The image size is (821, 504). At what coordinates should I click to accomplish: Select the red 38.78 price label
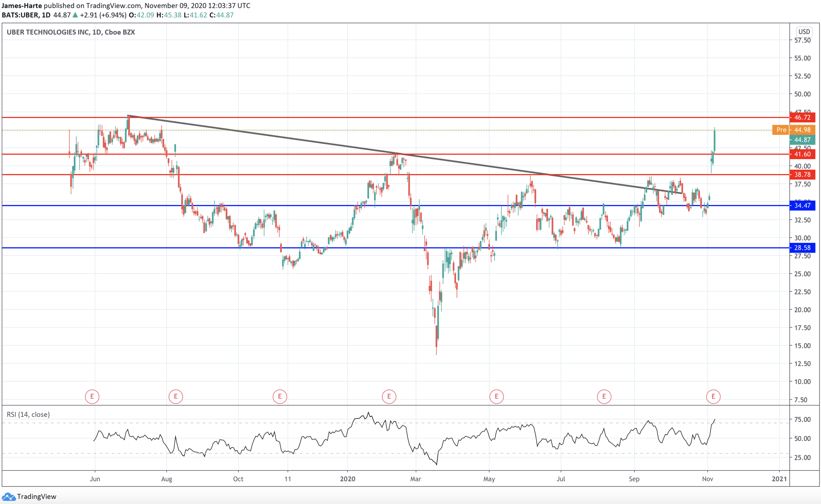(802, 174)
